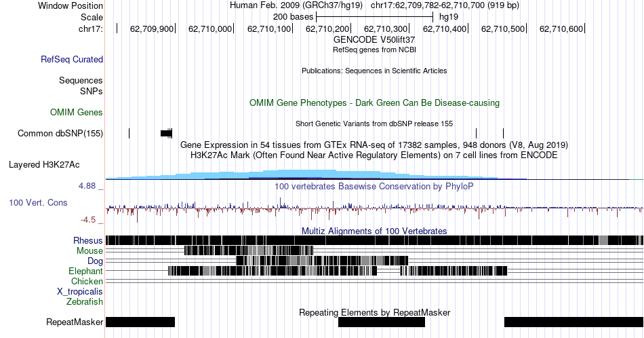Click the 62,710,600 ruler position
The width and height of the screenshot is (644, 338).
point(561,29)
